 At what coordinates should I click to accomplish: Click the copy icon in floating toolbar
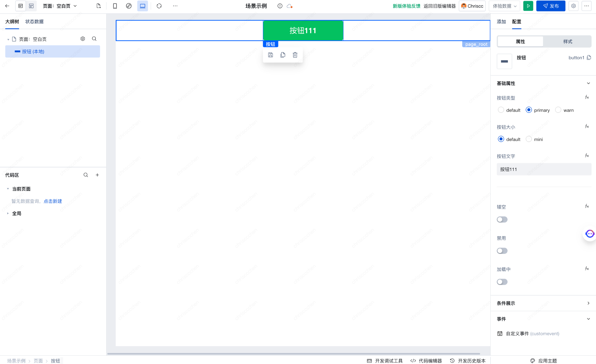pos(283,55)
